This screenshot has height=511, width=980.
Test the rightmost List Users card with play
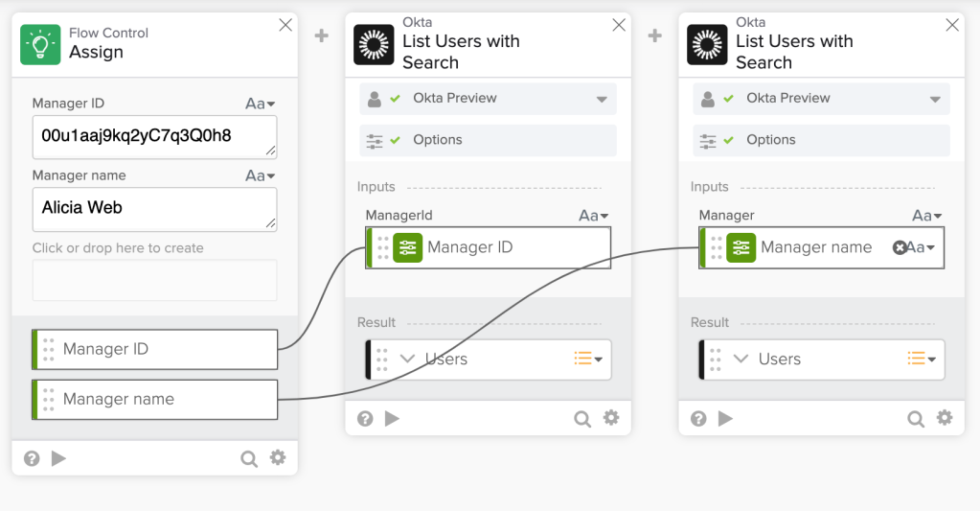[x=725, y=418]
